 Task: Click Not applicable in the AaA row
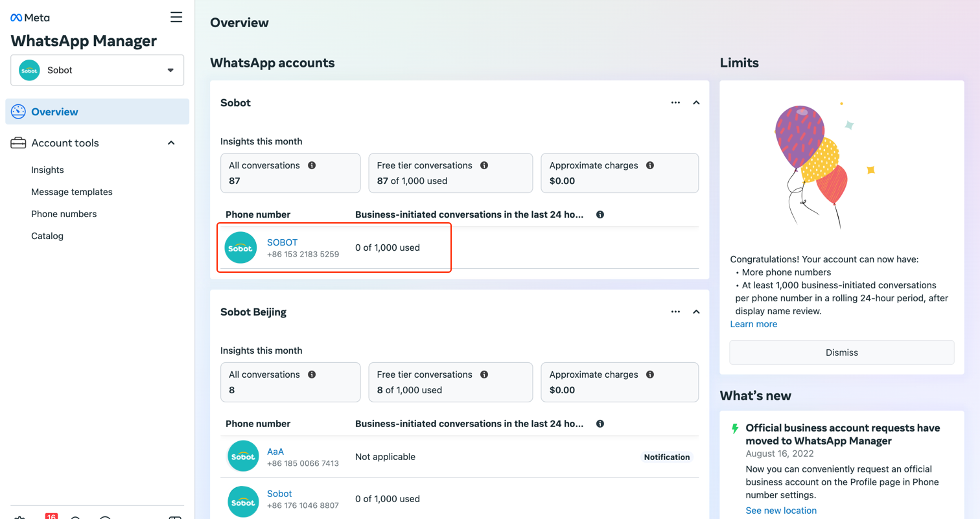(x=385, y=457)
